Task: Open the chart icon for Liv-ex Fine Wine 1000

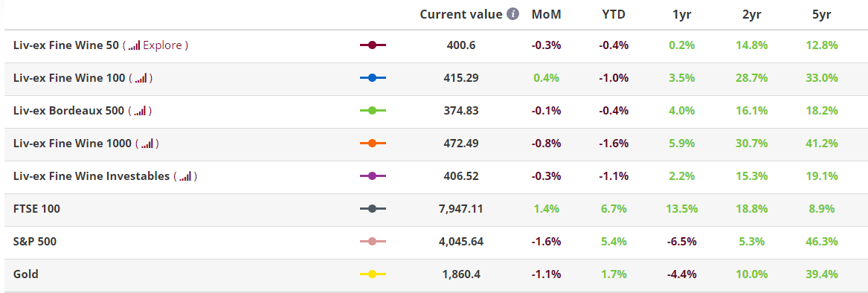Action: 147,144
